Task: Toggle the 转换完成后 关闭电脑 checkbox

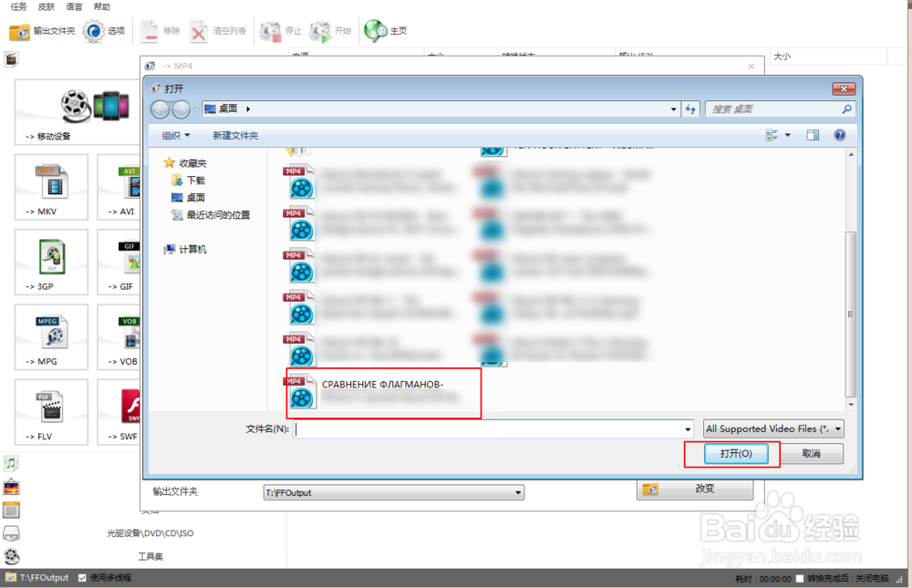Action: (800, 578)
